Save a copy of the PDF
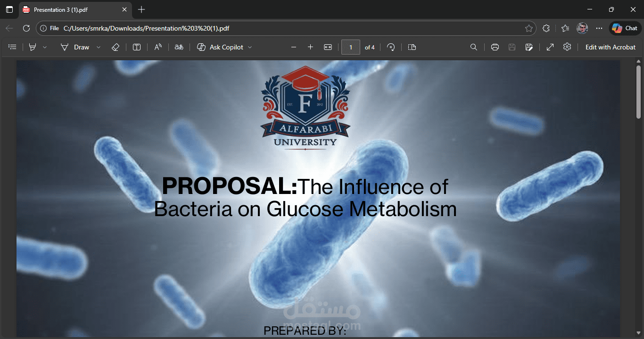 click(x=512, y=47)
